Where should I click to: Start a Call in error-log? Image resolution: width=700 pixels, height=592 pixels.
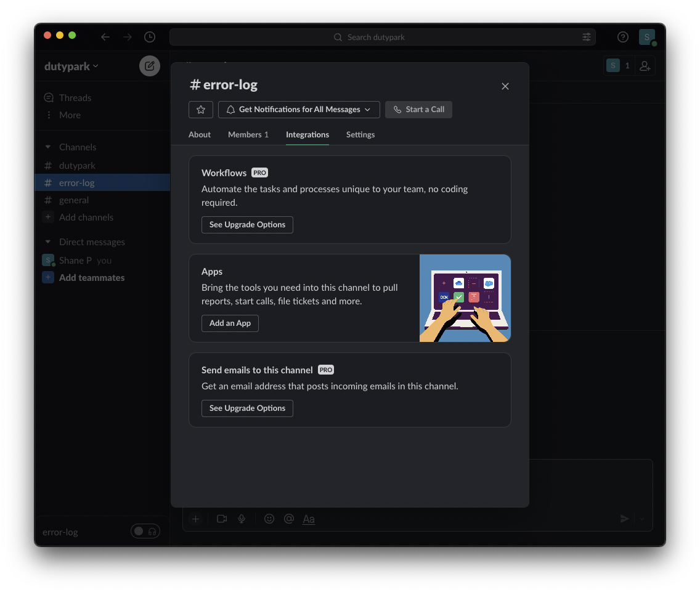[x=418, y=110]
